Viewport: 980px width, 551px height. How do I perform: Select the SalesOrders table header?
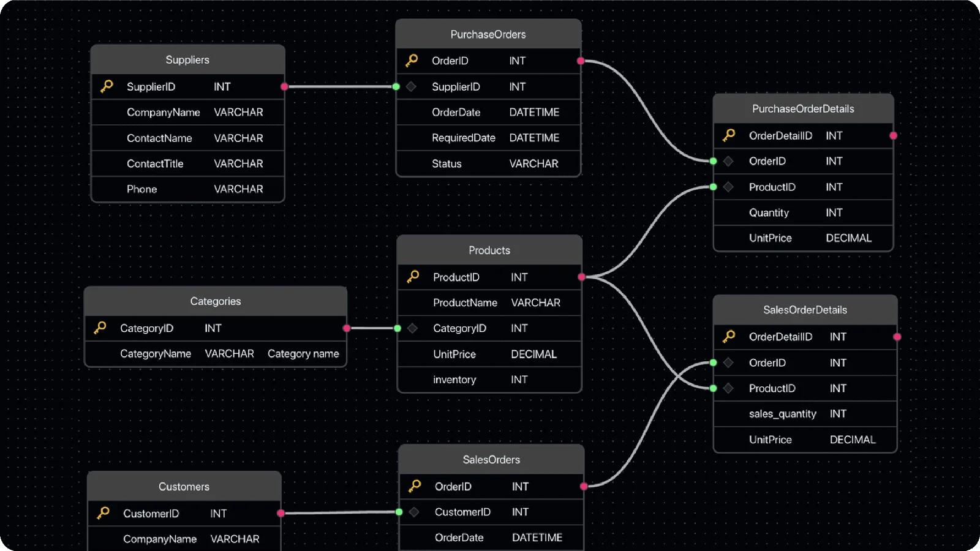pyautogui.click(x=491, y=459)
